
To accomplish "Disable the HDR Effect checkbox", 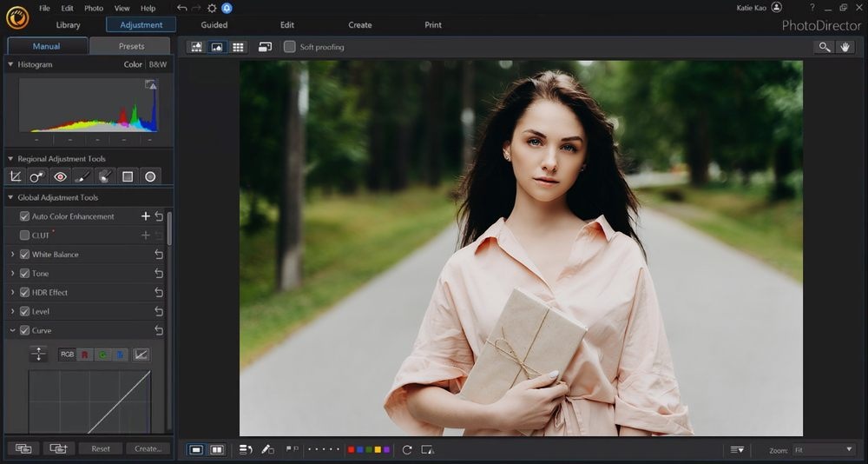I will tap(24, 293).
